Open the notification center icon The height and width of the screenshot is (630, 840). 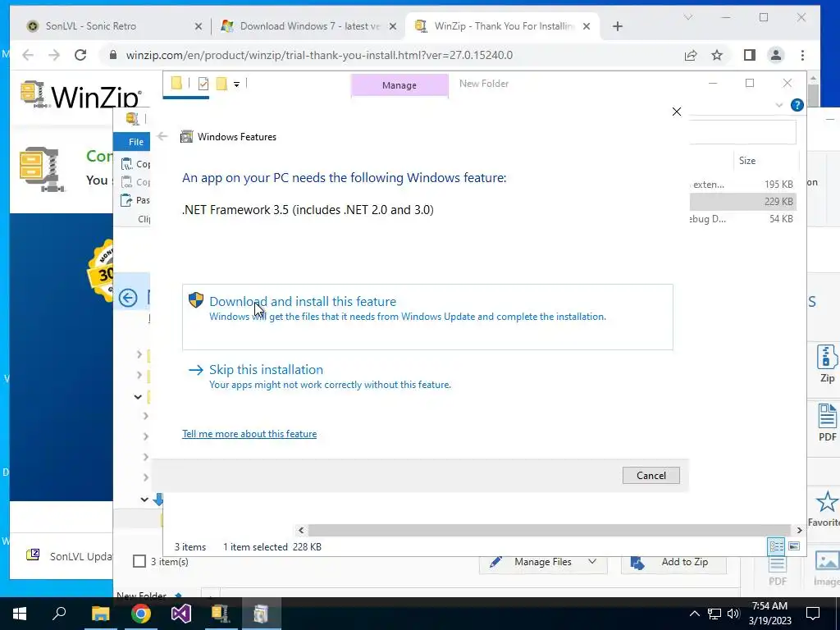click(x=813, y=614)
